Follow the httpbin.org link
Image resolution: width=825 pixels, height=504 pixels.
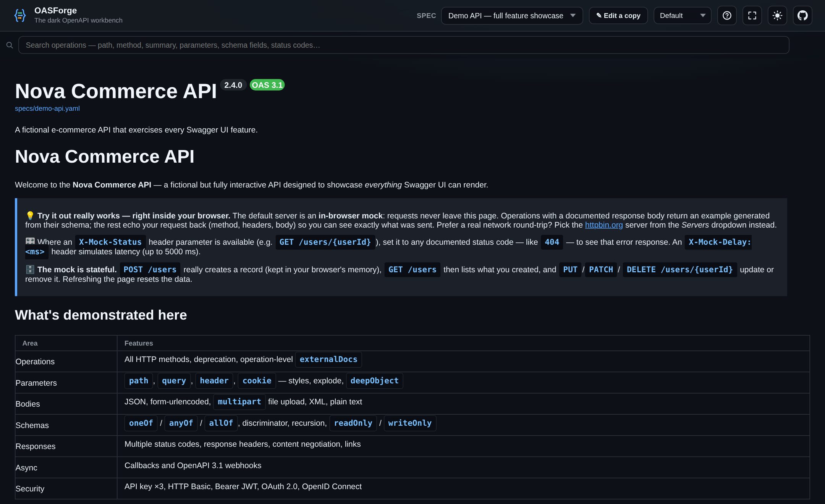(604, 225)
